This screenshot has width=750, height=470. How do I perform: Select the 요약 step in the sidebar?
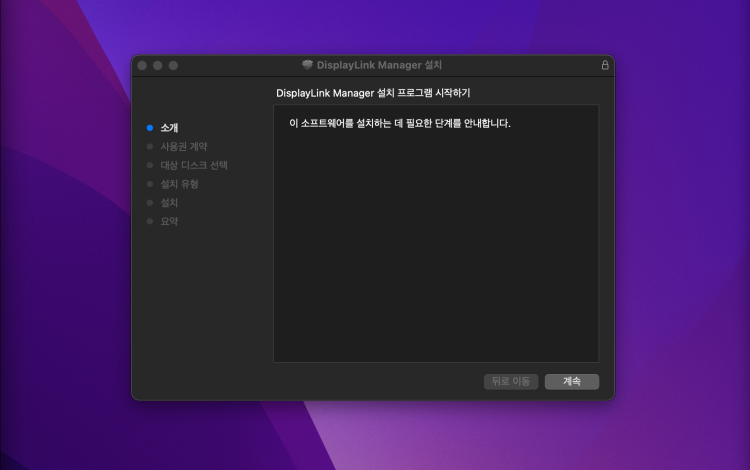(x=169, y=221)
